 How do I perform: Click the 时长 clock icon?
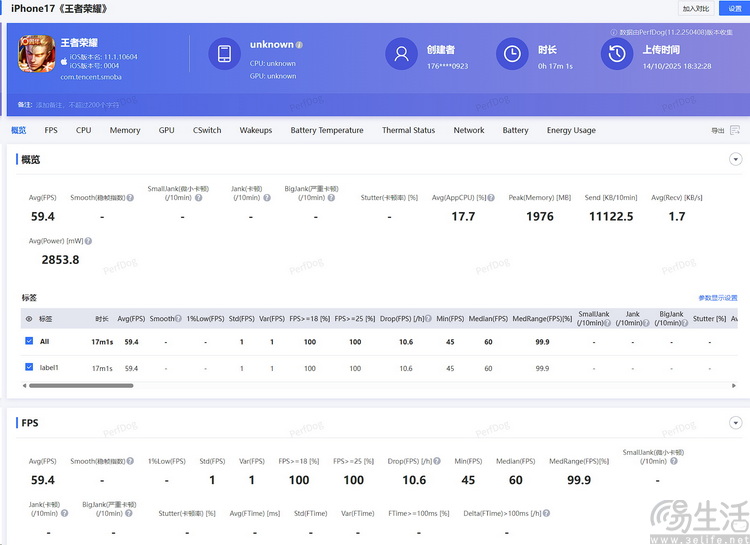[512, 54]
